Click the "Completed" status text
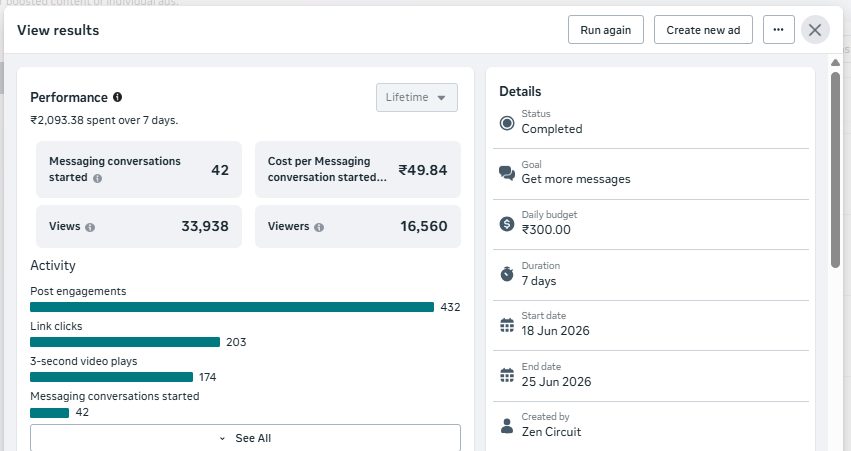Viewport: 851px width, 451px height. click(x=552, y=129)
